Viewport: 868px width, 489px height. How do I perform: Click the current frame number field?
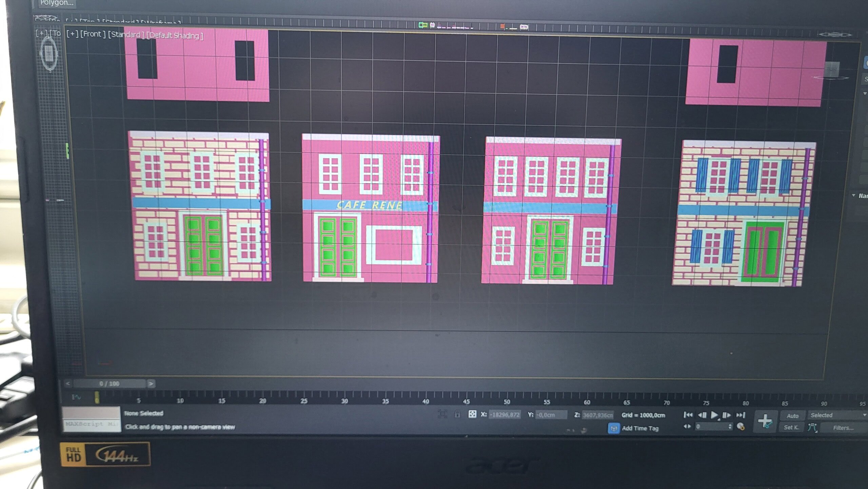(x=711, y=427)
